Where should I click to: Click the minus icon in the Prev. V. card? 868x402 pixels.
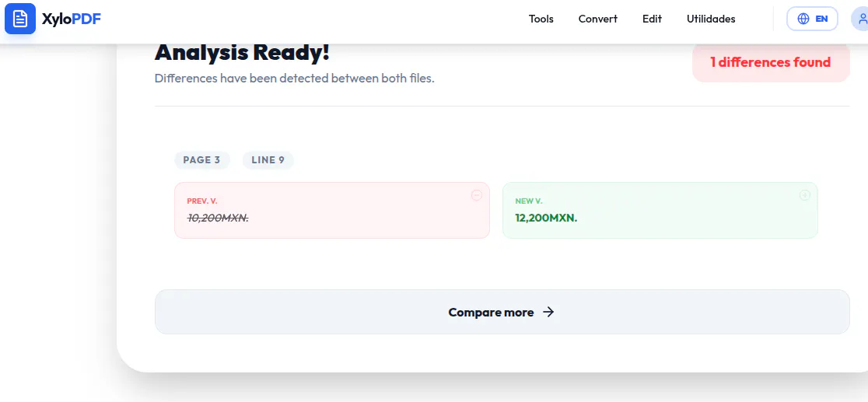[x=477, y=195]
